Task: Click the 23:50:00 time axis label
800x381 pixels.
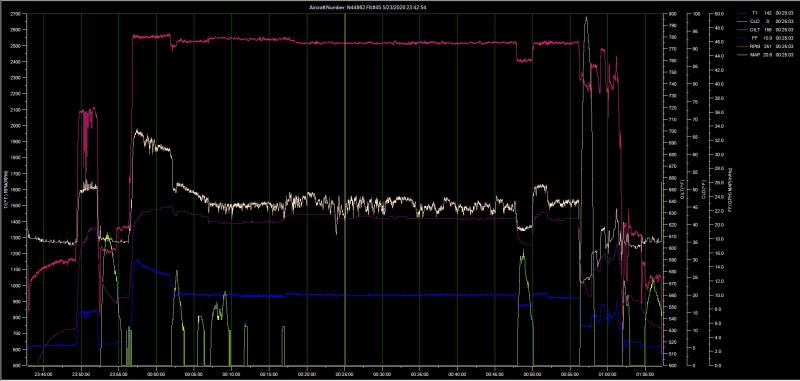Action: (81, 372)
